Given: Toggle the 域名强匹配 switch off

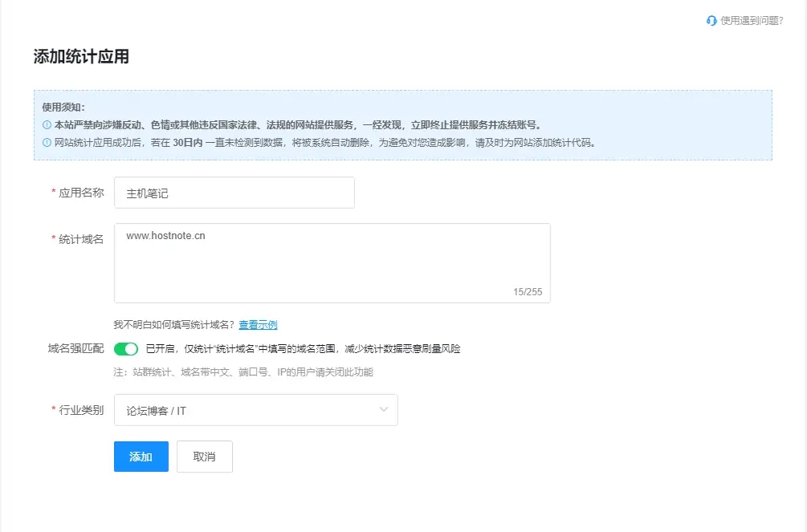Looking at the screenshot, I should point(126,349).
